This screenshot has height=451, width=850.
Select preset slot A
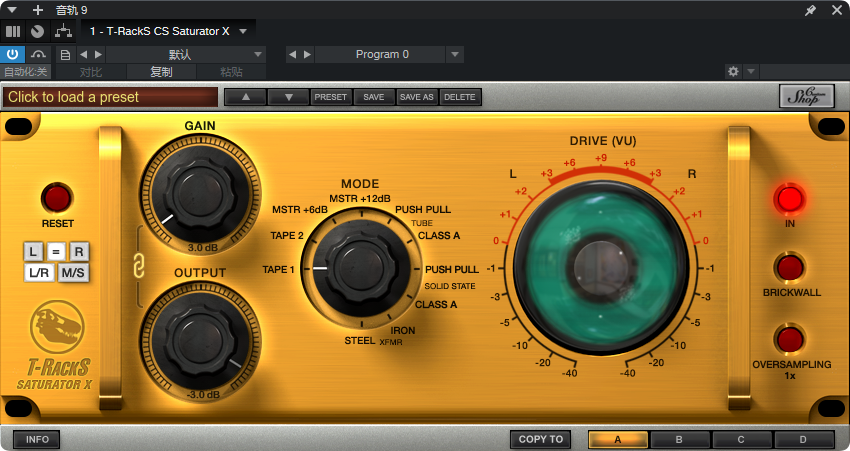click(618, 440)
